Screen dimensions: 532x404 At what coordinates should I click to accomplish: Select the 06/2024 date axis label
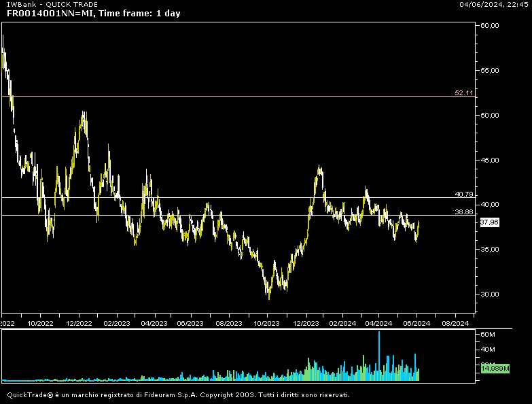pyautogui.click(x=416, y=324)
